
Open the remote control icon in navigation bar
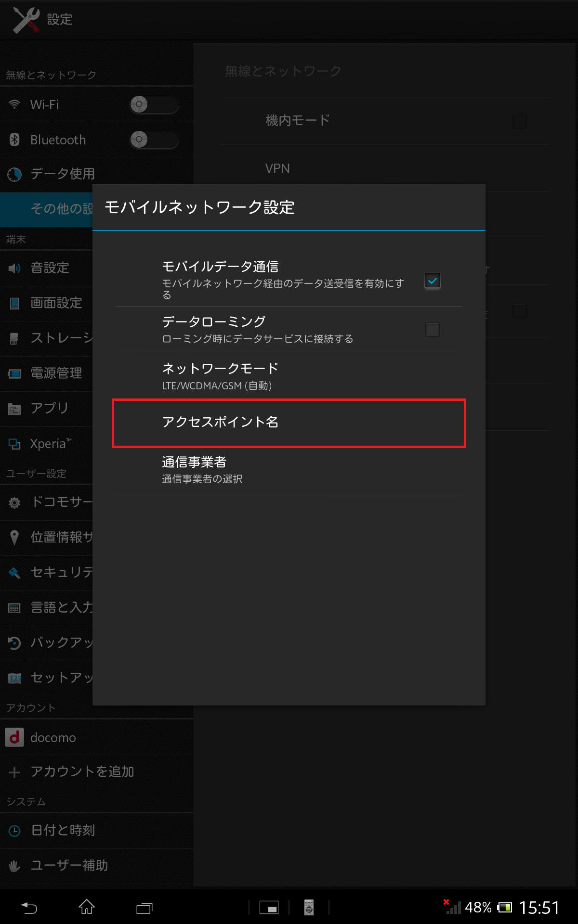[309, 907]
